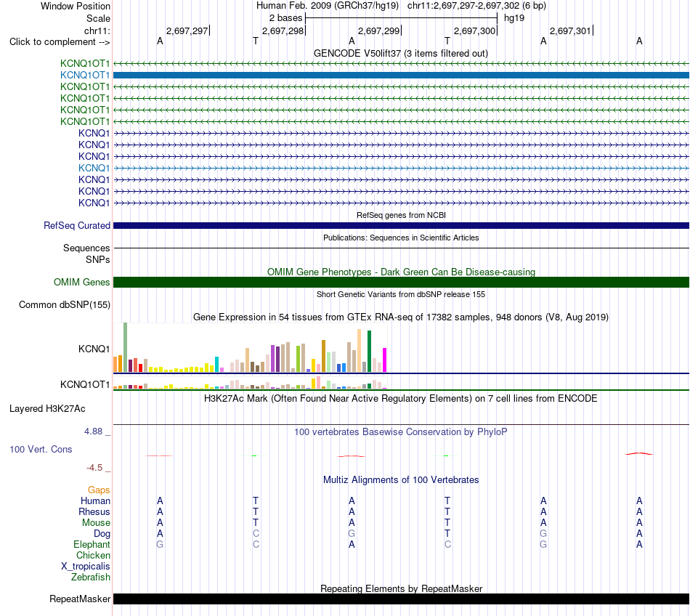Click the "100 Vert. Cons" track label

[x=41, y=449]
